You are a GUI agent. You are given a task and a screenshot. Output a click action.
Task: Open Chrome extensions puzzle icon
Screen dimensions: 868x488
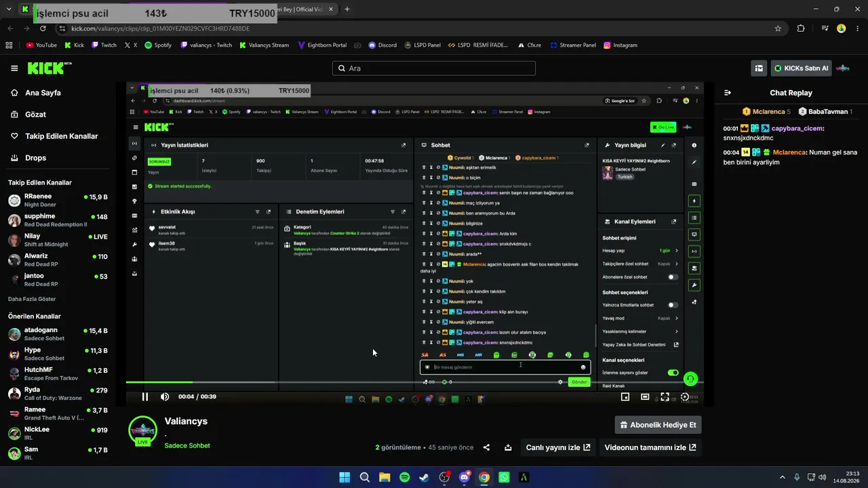click(x=801, y=28)
